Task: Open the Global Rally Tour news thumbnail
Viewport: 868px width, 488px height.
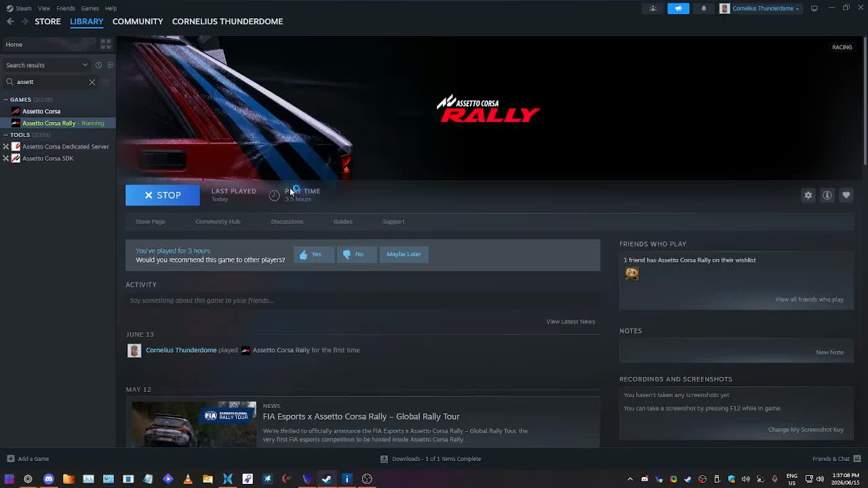Action: click(x=194, y=424)
